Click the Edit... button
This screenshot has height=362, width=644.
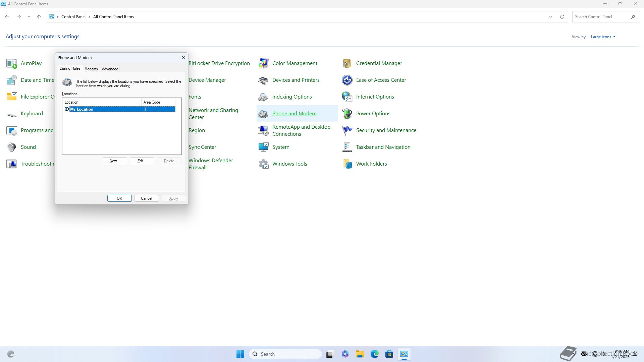tap(142, 161)
